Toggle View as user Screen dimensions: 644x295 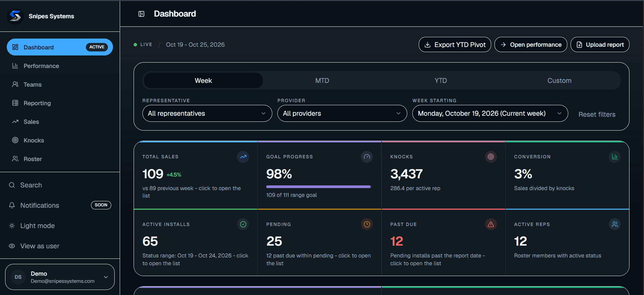click(60, 246)
